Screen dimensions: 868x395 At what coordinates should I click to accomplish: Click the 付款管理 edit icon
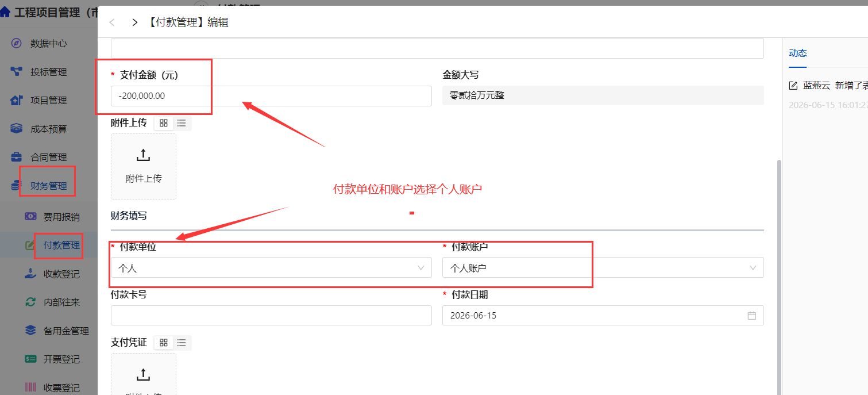(30, 246)
